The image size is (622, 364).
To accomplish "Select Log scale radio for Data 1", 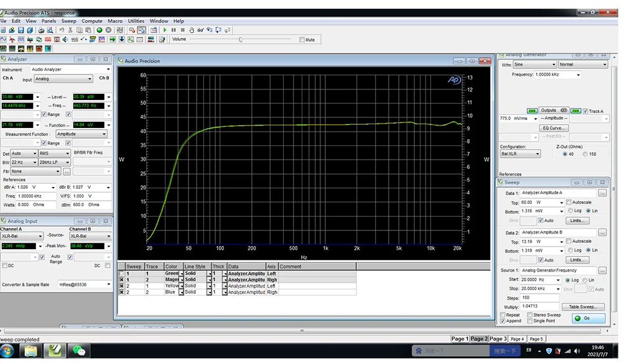I will coord(570,211).
